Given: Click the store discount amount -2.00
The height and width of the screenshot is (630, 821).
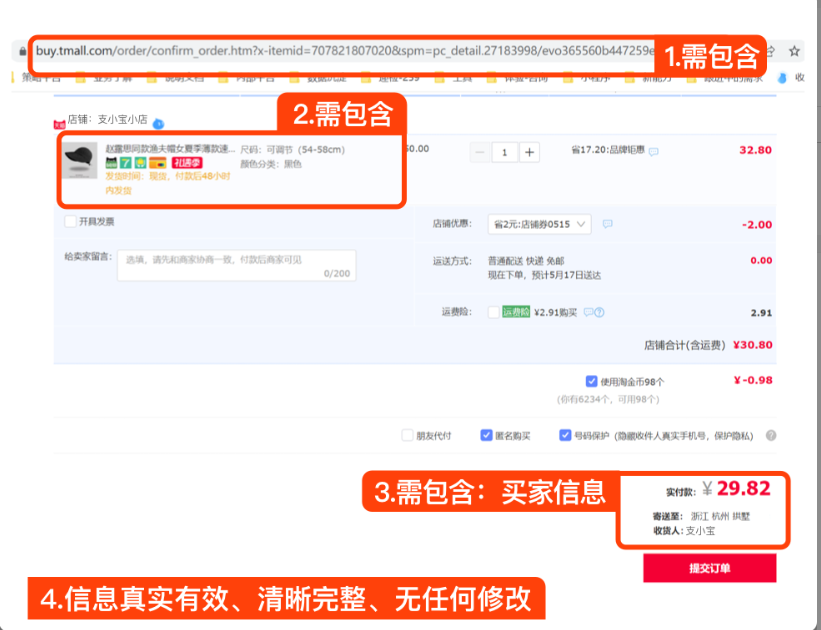Looking at the screenshot, I should [x=757, y=225].
